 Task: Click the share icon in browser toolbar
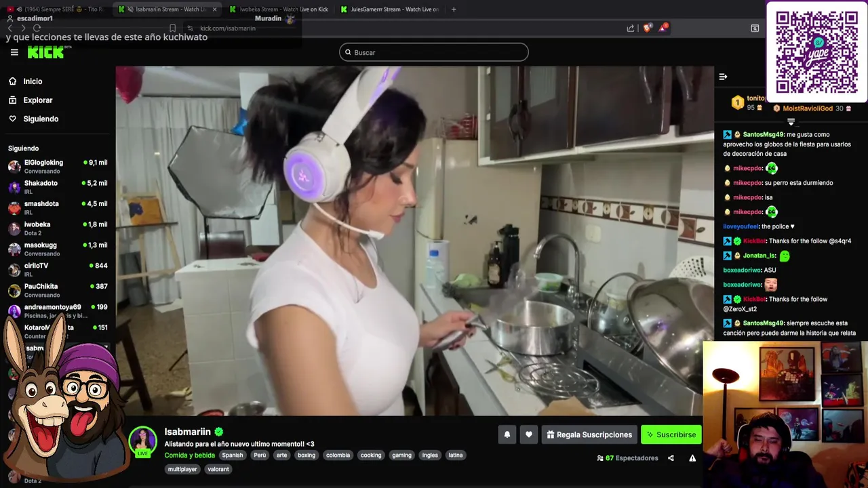click(631, 28)
